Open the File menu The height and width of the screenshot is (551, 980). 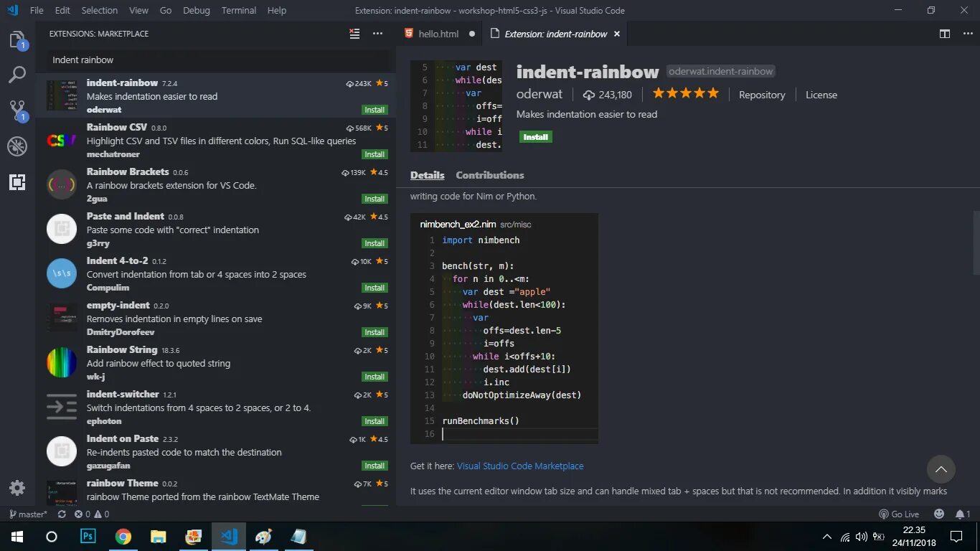(x=37, y=10)
